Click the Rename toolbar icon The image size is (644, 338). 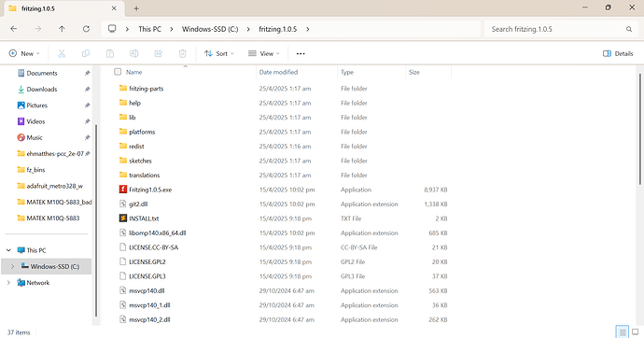pos(133,53)
